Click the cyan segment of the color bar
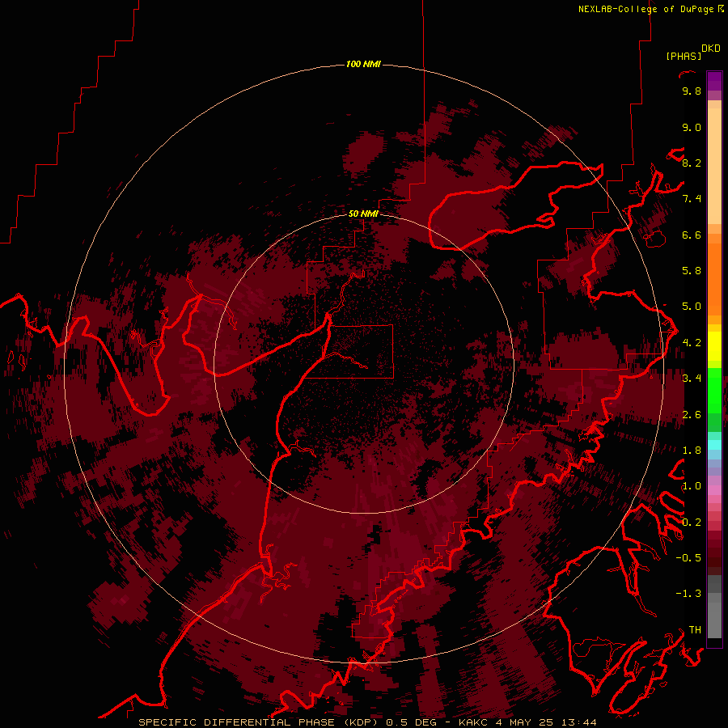 click(x=714, y=445)
